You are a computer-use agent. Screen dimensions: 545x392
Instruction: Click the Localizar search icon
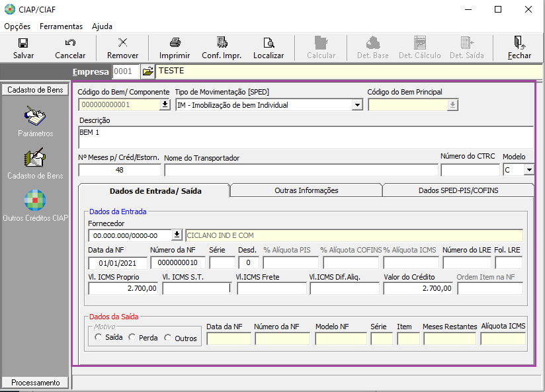(x=269, y=43)
